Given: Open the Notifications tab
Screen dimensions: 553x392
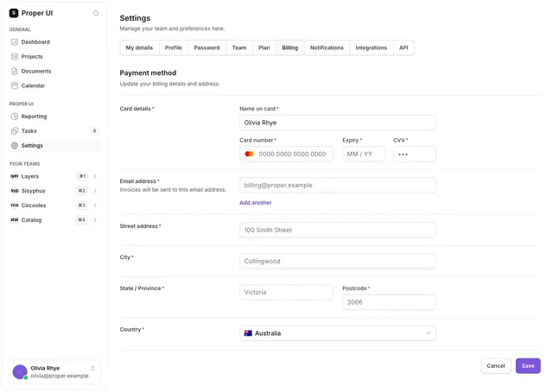Looking at the screenshot, I should (327, 47).
